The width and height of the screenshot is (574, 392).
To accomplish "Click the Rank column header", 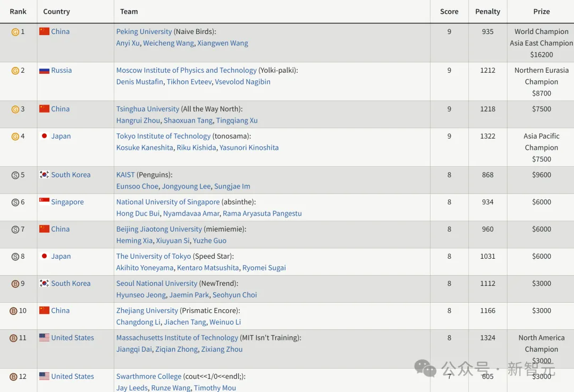I will click(x=18, y=11).
